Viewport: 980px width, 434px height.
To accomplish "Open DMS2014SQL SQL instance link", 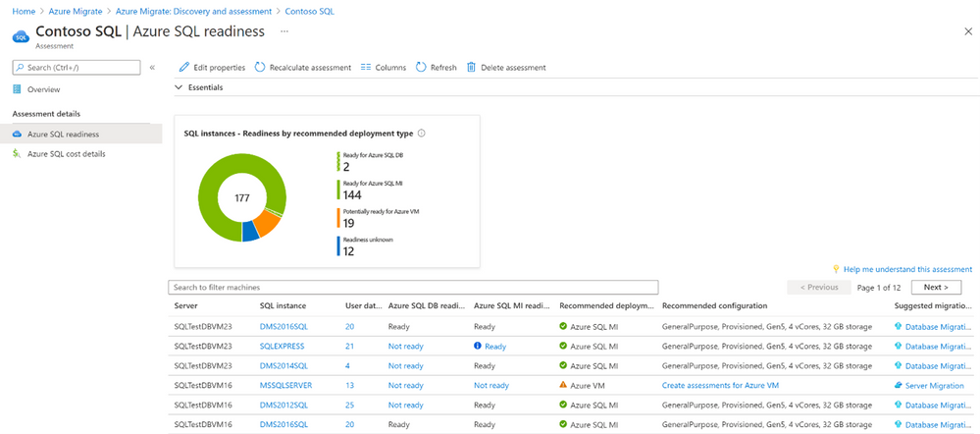I will [284, 366].
